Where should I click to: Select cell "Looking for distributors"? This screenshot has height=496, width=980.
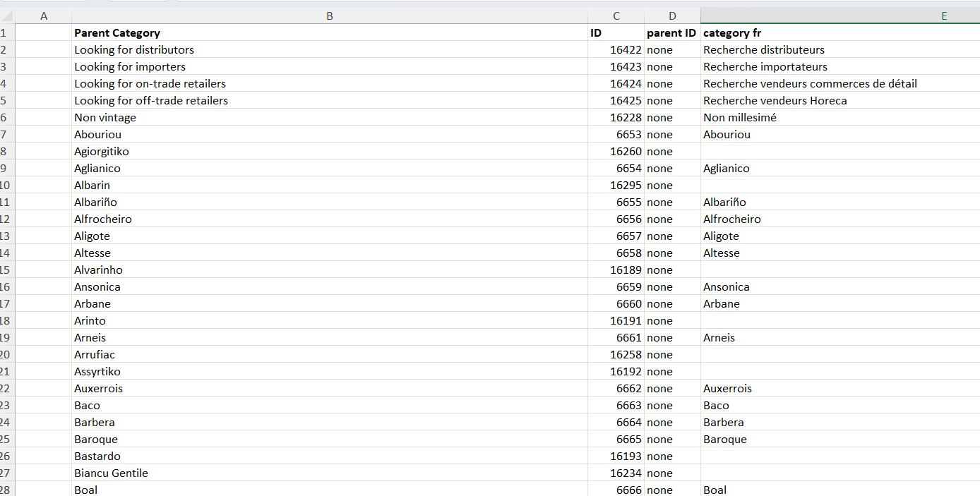[x=134, y=49]
